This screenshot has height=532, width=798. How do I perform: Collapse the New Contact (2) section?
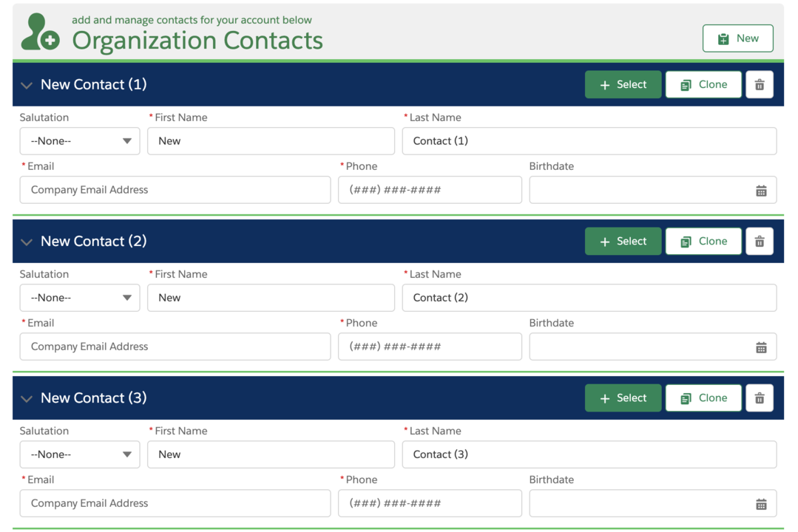click(x=27, y=242)
